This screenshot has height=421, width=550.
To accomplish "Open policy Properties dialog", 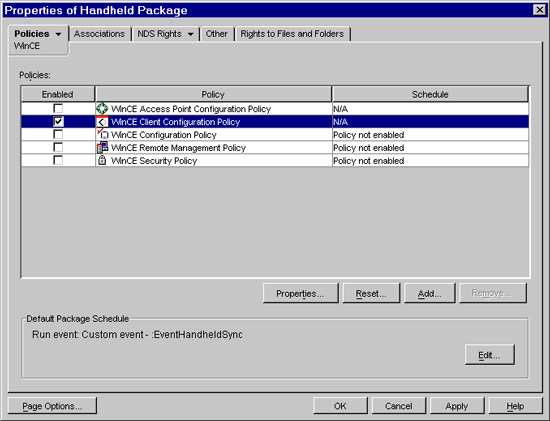I will tap(300, 293).
